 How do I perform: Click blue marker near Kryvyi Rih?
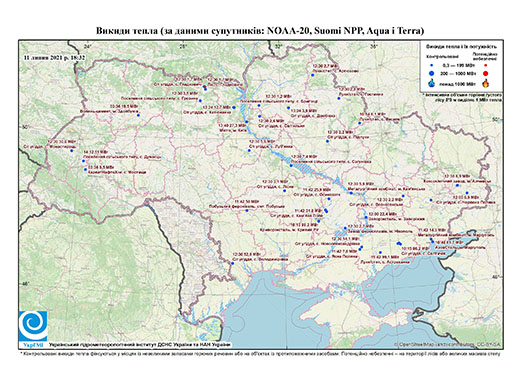[x=319, y=221]
